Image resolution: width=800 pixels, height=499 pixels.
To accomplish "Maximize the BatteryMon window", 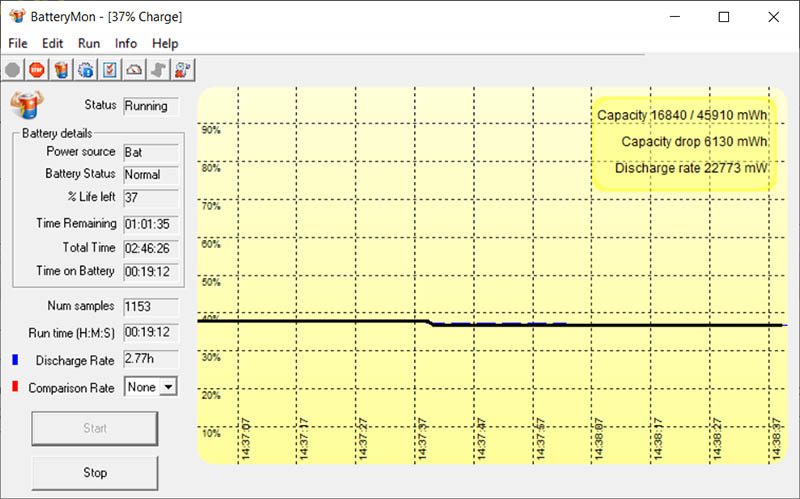I will pyautogui.click(x=723, y=17).
